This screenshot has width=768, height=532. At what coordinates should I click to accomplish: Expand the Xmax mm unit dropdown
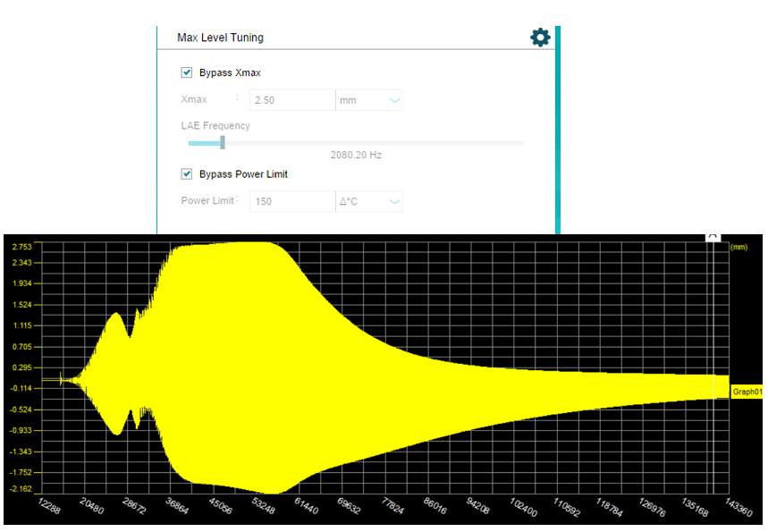pos(368,100)
